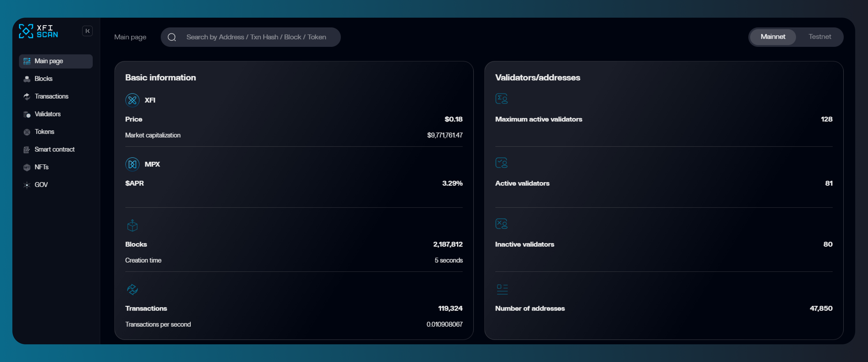Click the Transactions label in Basic information
The width and height of the screenshot is (868, 362).
[x=146, y=308]
